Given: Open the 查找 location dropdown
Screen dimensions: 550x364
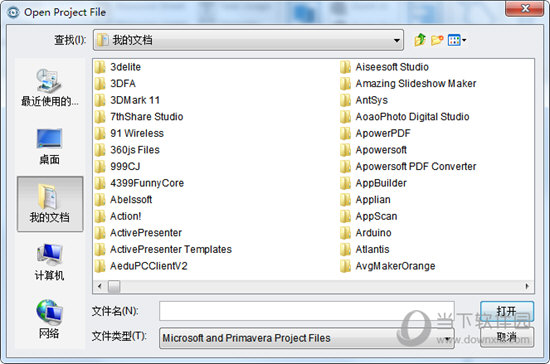Looking at the screenshot, I should [248, 40].
